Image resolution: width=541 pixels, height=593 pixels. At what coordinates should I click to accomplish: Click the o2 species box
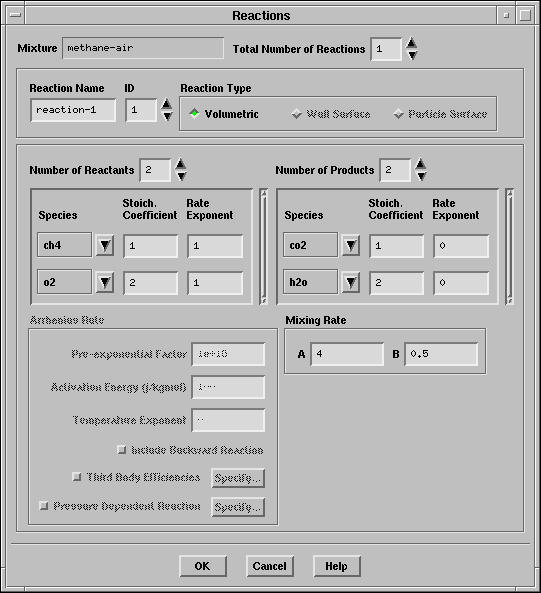pyautogui.click(x=64, y=282)
